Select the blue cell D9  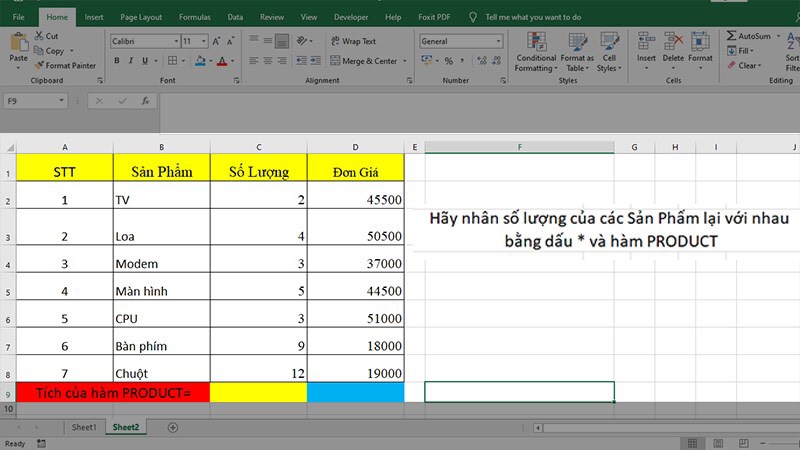pos(356,392)
